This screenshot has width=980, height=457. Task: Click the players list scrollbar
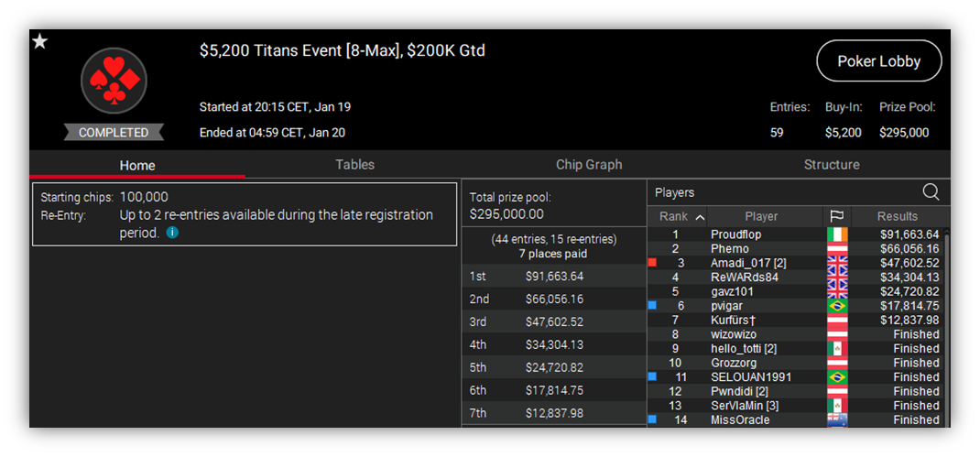tap(947, 327)
